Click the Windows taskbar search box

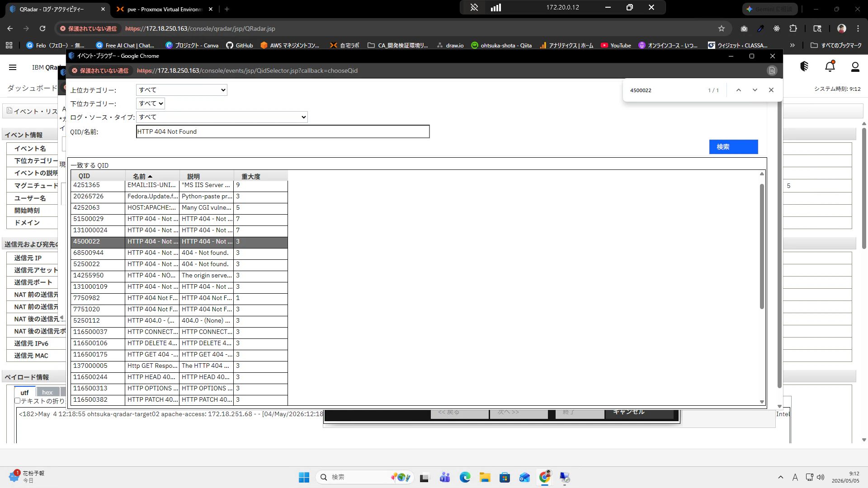tap(365, 477)
